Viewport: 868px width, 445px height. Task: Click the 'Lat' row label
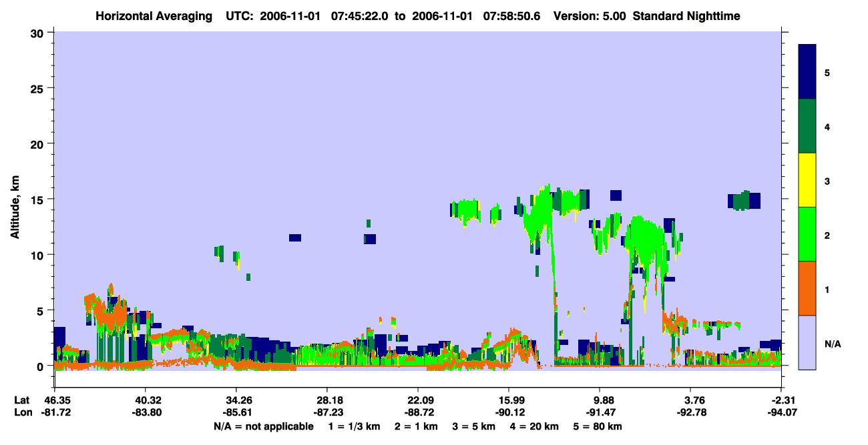(21, 400)
